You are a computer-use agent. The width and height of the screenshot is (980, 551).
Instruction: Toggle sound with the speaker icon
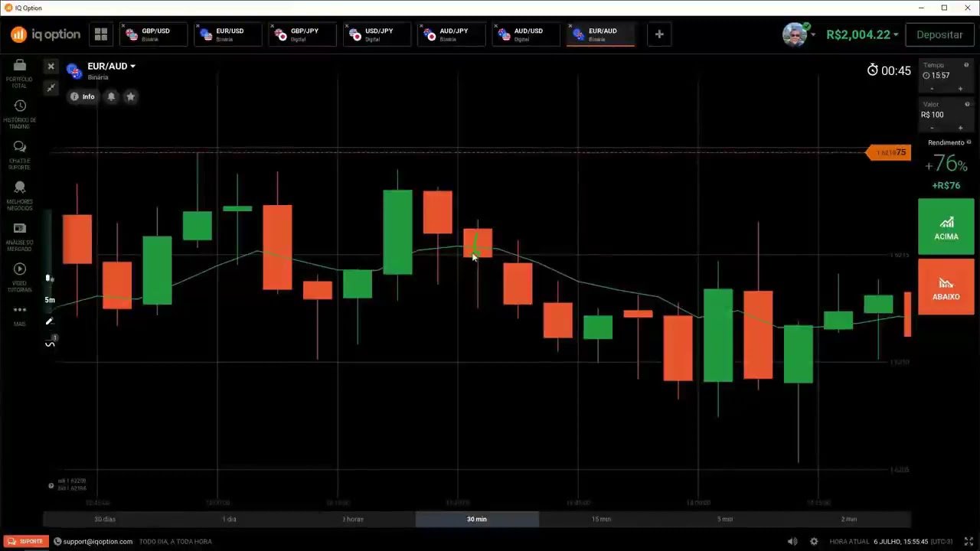click(x=792, y=541)
